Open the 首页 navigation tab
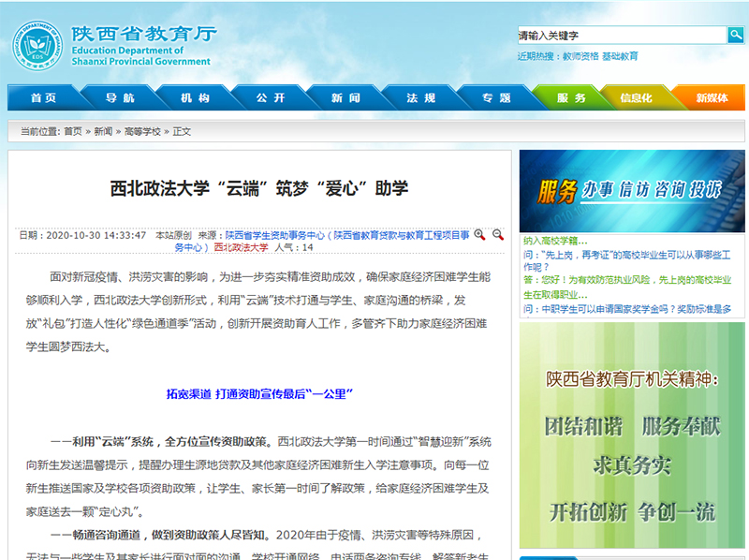Viewport: 749px width, 560px height. coord(43,98)
